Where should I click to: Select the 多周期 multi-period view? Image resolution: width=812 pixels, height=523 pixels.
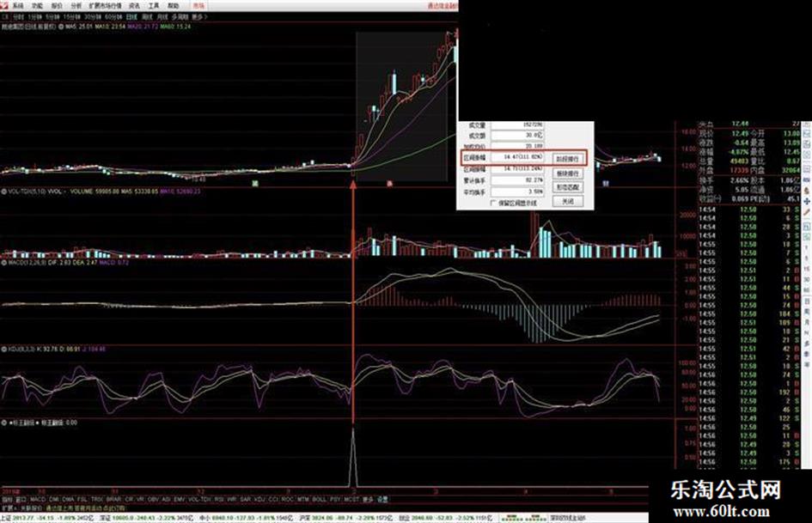(x=180, y=16)
